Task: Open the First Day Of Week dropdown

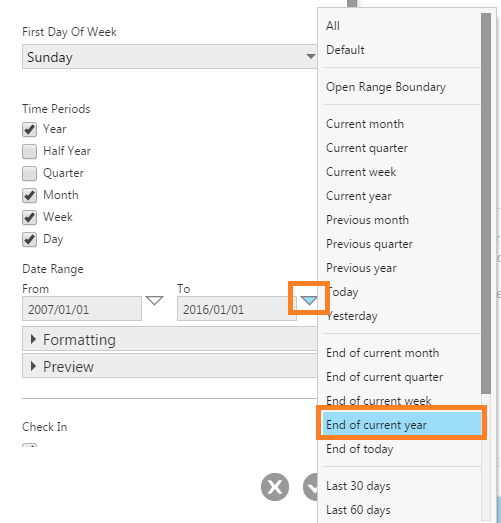Action: click(x=169, y=57)
